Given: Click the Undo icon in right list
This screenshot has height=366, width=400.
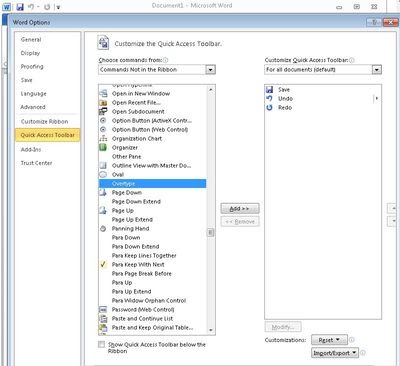Looking at the screenshot, I should click(270, 99).
